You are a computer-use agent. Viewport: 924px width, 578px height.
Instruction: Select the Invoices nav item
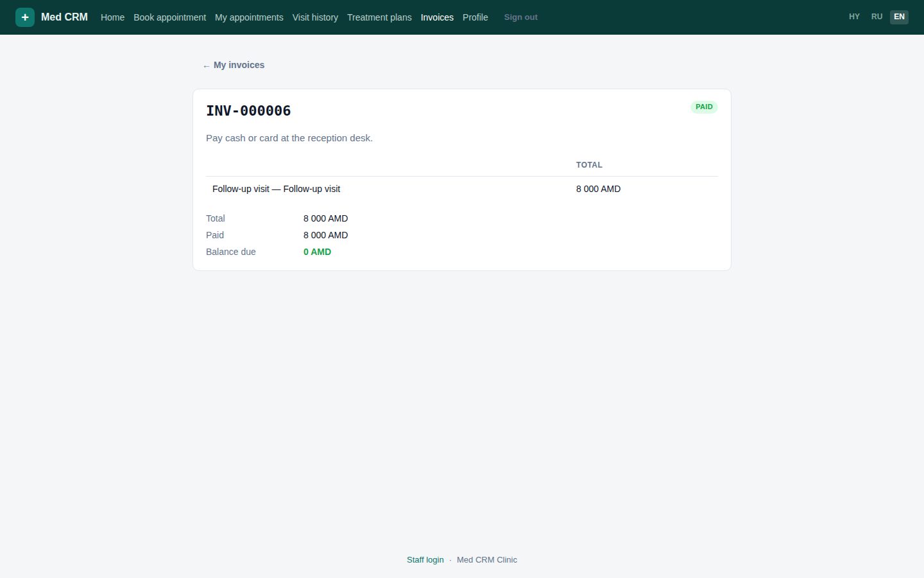437,17
